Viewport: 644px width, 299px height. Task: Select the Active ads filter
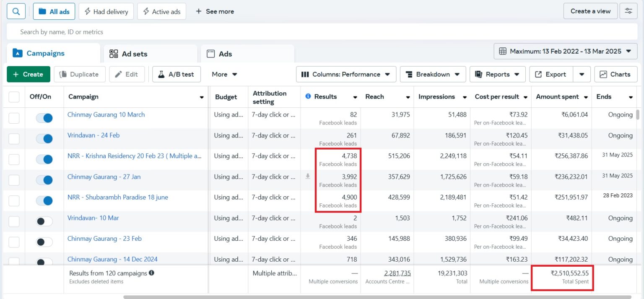(161, 11)
